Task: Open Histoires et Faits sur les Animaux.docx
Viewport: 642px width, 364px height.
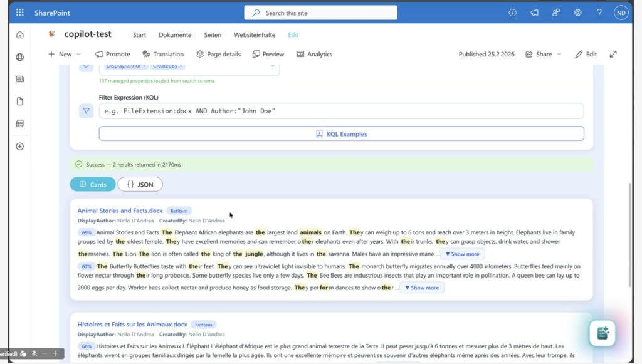Action: [x=132, y=325]
